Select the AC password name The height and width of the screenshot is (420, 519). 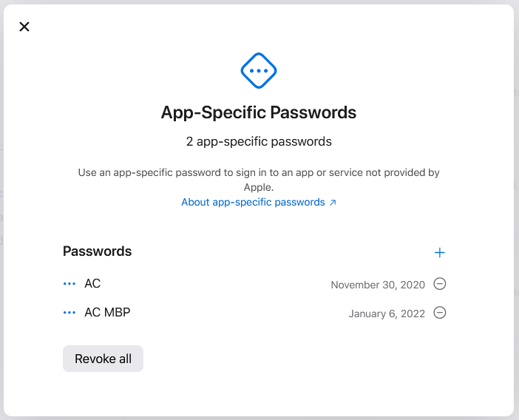92,284
